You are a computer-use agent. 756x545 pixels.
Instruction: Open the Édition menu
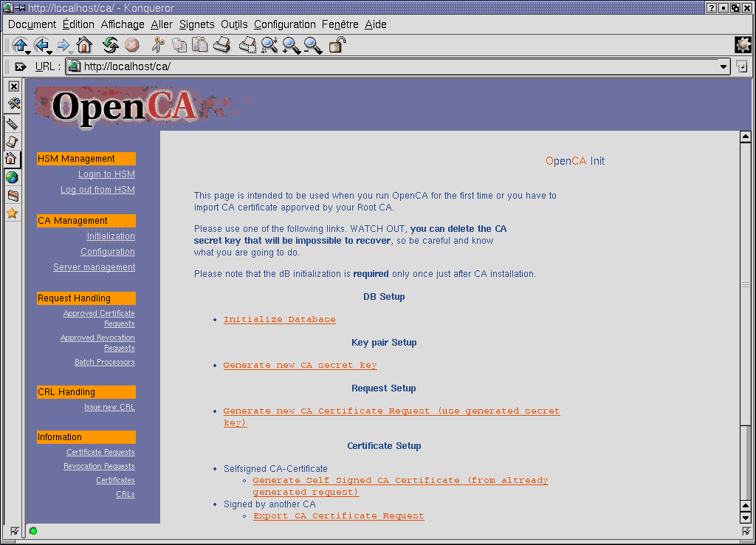[78, 24]
